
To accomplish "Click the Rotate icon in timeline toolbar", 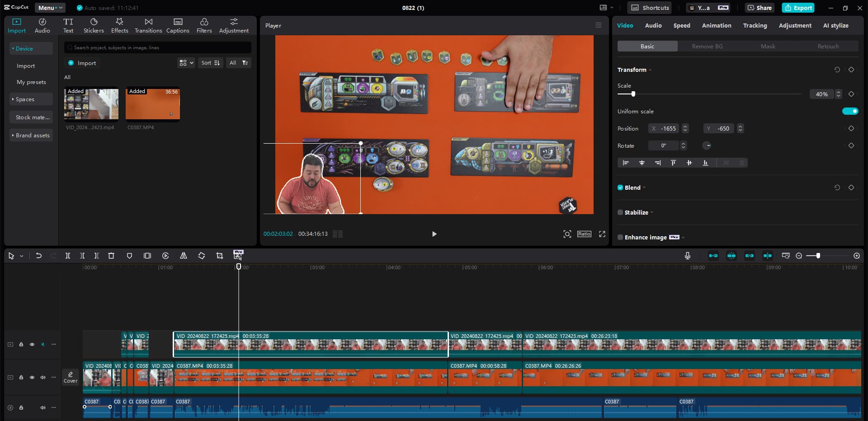I will click(x=202, y=256).
